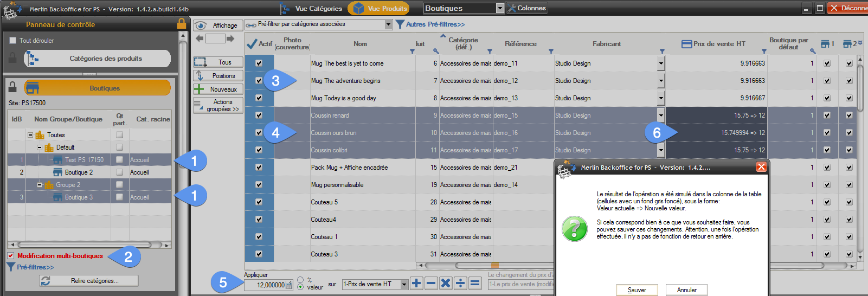Click the add (plus) operation button
Viewport: 868px width, 296px height.
click(416, 283)
